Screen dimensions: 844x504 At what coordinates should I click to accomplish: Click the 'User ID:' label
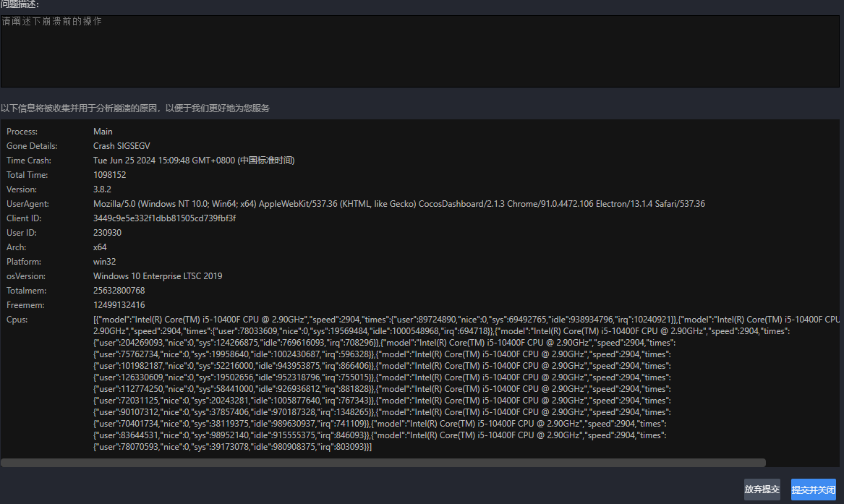(x=22, y=233)
